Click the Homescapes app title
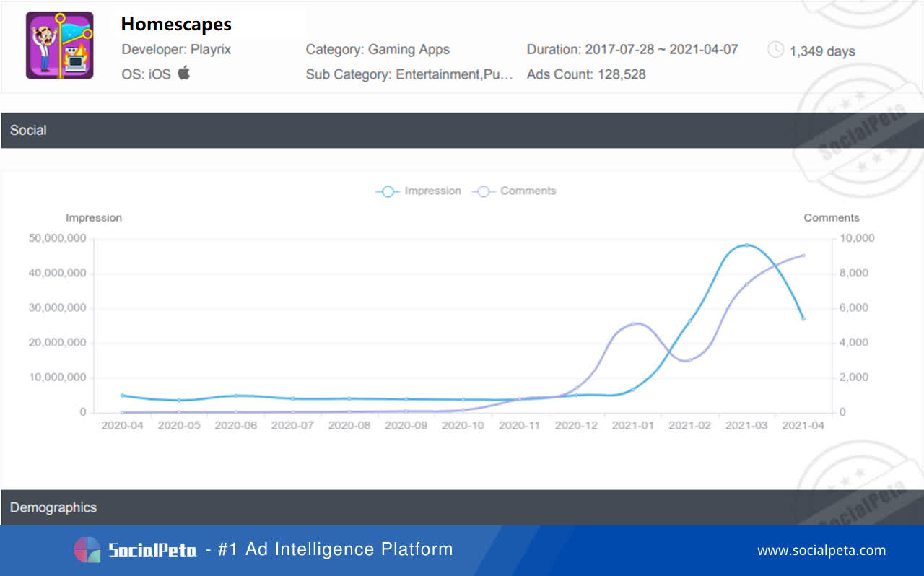Viewport: 924px width, 576px height. (x=176, y=24)
